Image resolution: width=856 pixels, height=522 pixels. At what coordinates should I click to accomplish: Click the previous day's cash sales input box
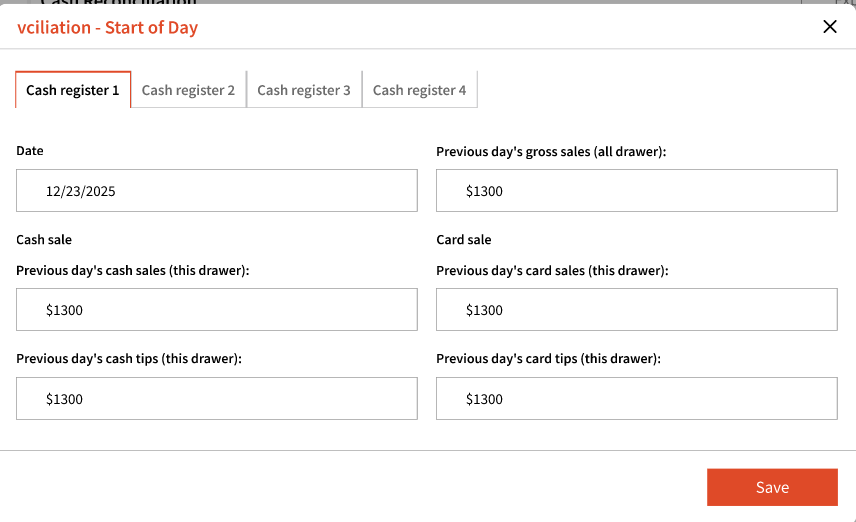(216, 310)
